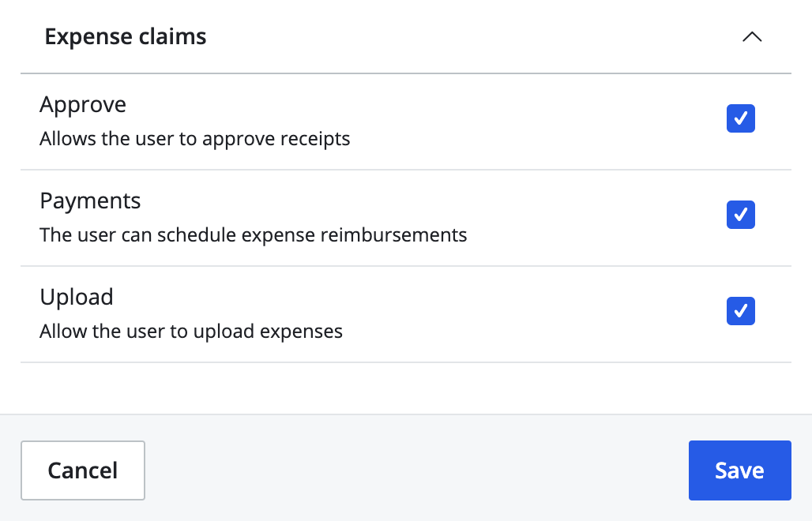Click the Payments description text
This screenshot has height=521, width=812.
254,234
